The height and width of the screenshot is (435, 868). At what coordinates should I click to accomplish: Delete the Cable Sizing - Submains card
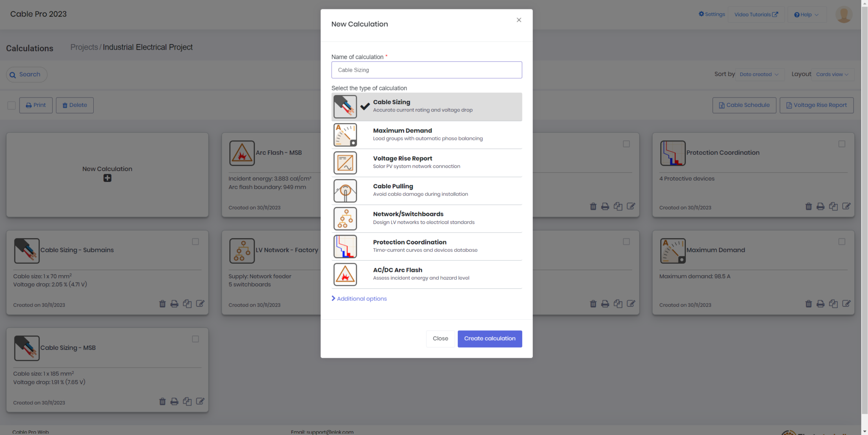pyautogui.click(x=162, y=304)
